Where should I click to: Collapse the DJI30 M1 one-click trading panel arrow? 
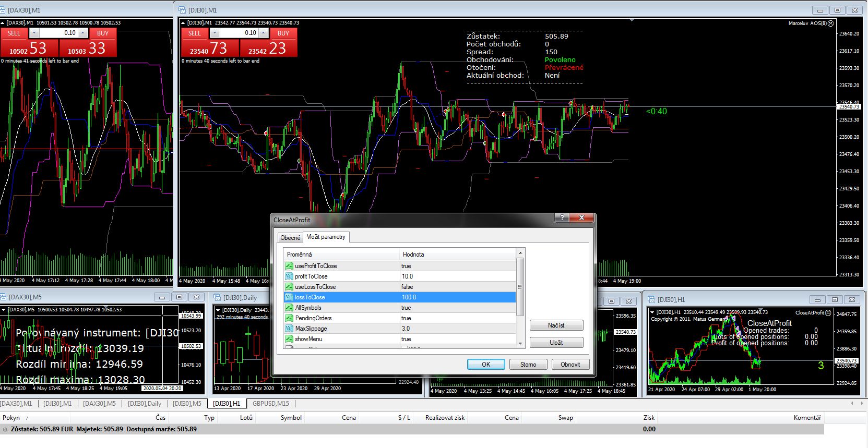(x=183, y=23)
